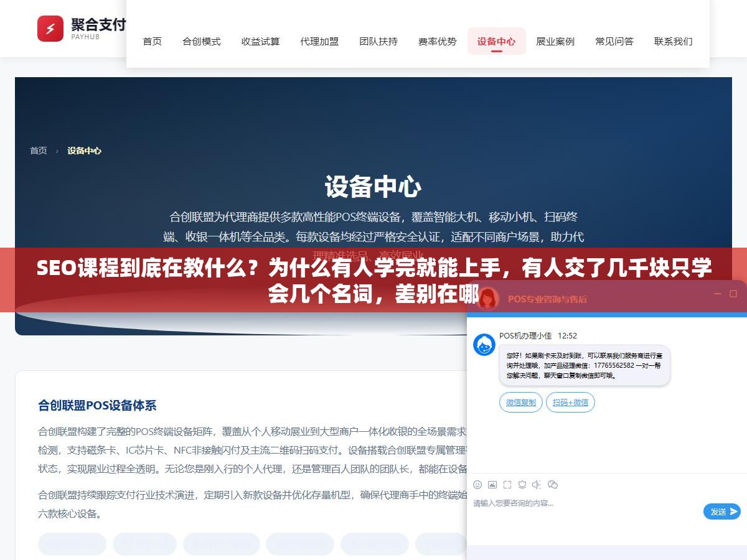The height and width of the screenshot is (560, 747).
Task: Minimize the POS chat window
Action: tap(717, 294)
